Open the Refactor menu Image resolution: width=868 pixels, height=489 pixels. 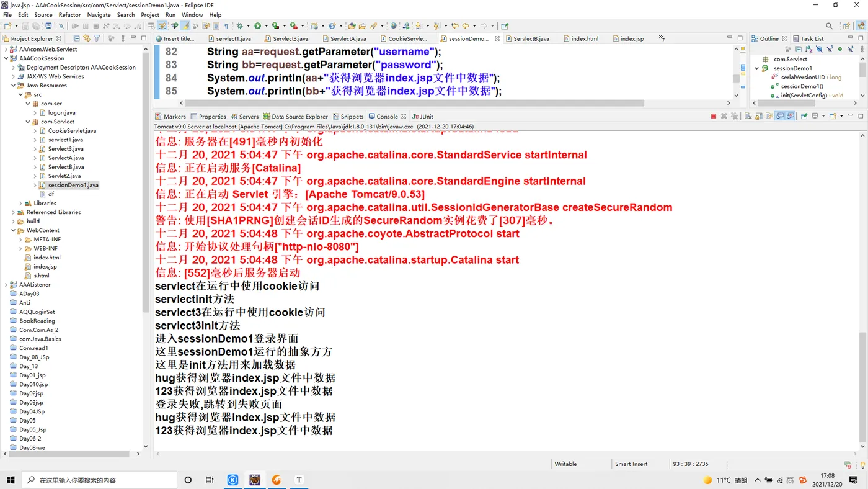click(x=69, y=14)
